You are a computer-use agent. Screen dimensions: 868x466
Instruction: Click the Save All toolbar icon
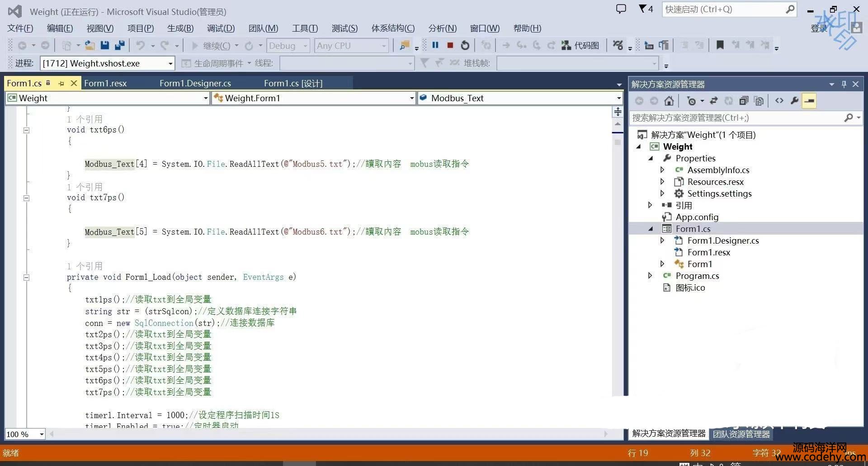(x=120, y=45)
